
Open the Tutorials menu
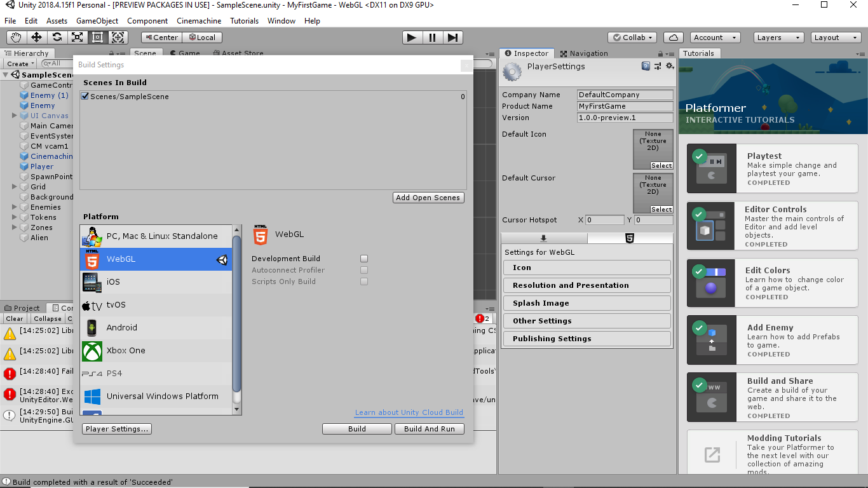pos(244,21)
